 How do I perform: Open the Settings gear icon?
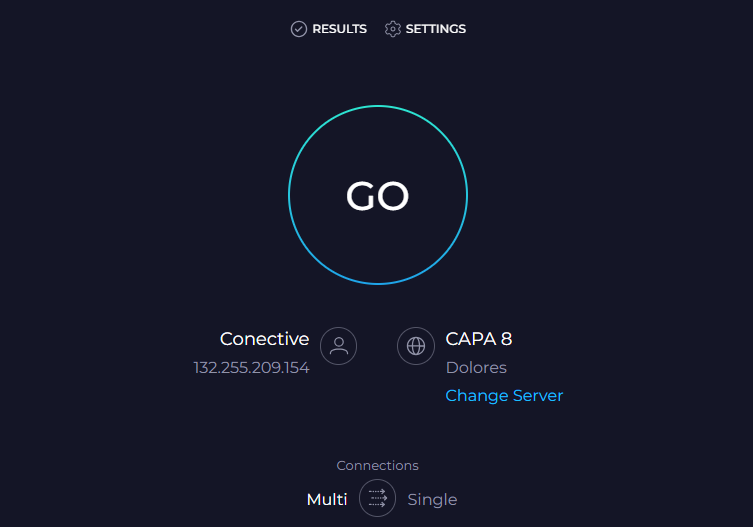coord(393,29)
